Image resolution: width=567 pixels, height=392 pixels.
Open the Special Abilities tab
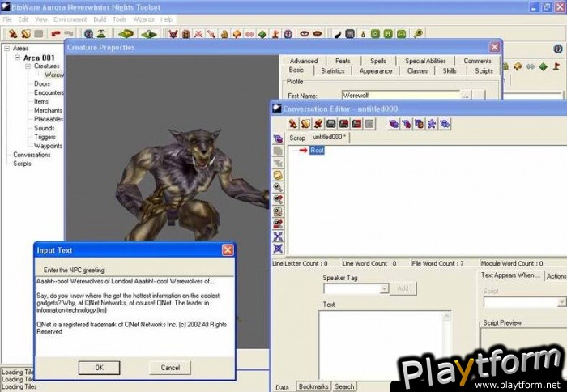point(425,61)
